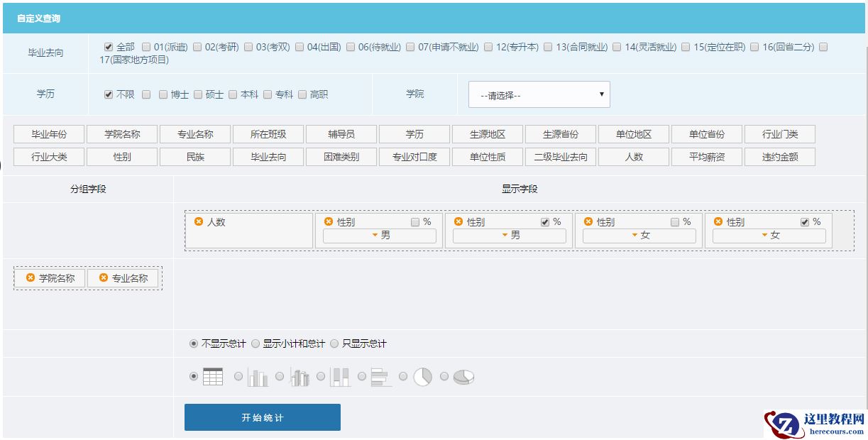Viewport: 868px width, 440px height.
Task: Select the 不显示总计 radio option
Action: [x=194, y=343]
